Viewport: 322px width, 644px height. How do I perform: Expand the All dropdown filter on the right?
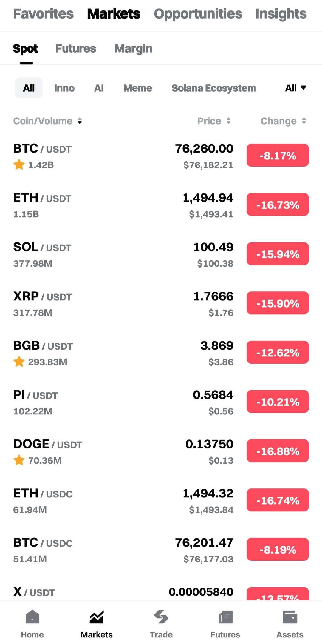pyautogui.click(x=295, y=88)
